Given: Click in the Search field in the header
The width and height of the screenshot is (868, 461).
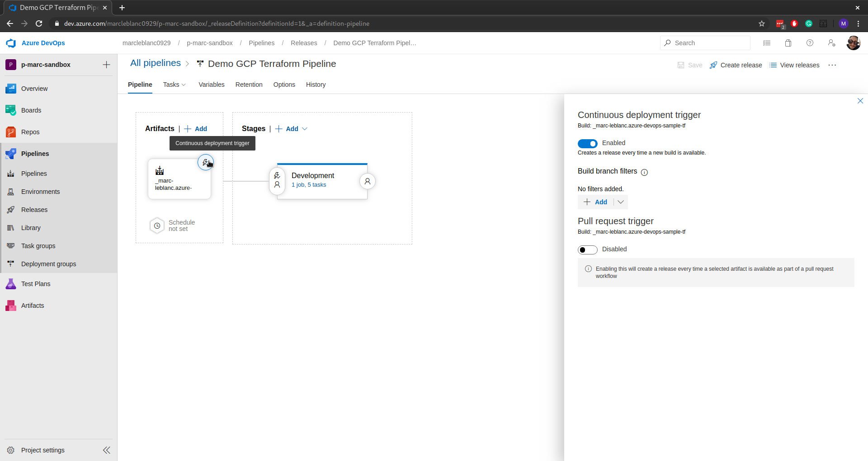Looking at the screenshot, I should tap(705, 42).
